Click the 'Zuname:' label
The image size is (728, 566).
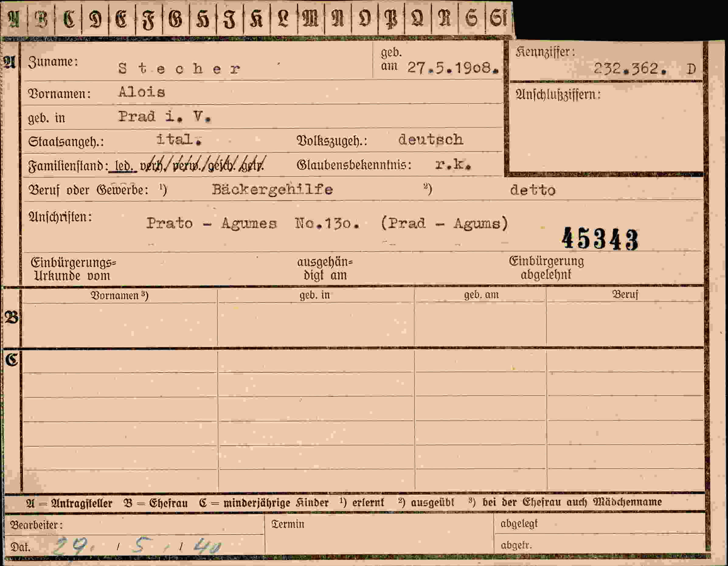pos(53,62)
